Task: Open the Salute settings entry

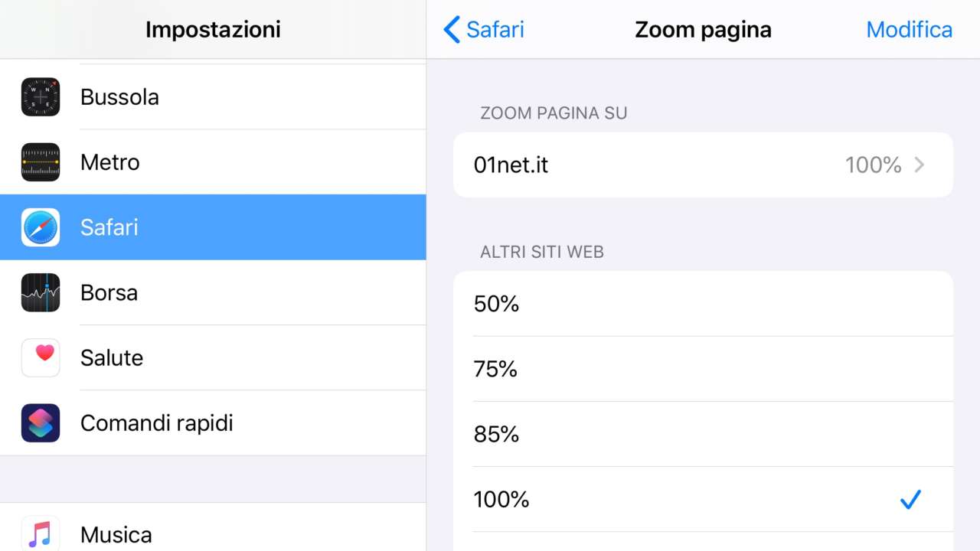Action: pos(230,357)
